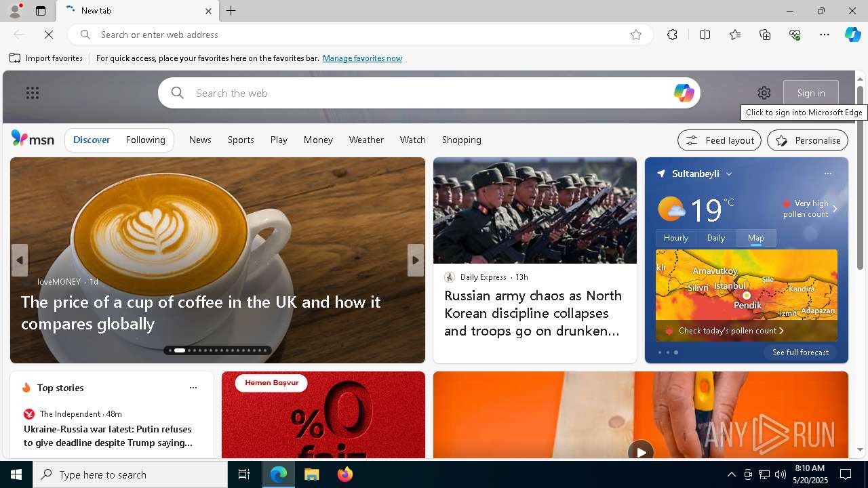Open Settings and more ellipsis menu

click(x=825, y=35)
